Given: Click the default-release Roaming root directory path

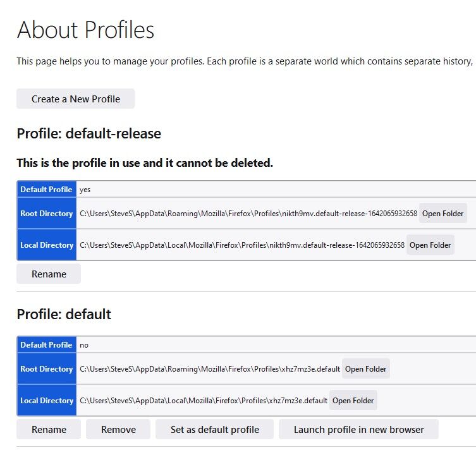Looking at the screenshot, I should pyautogui.click(x=248, y=214).
